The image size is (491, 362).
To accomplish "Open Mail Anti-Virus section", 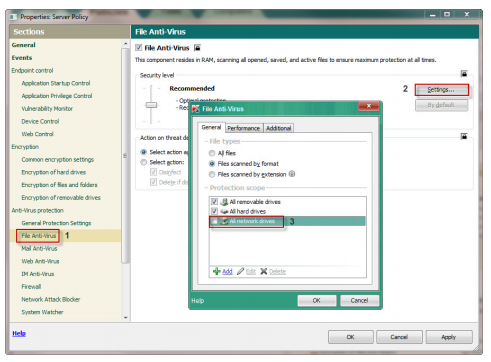I will coord(39,248).
